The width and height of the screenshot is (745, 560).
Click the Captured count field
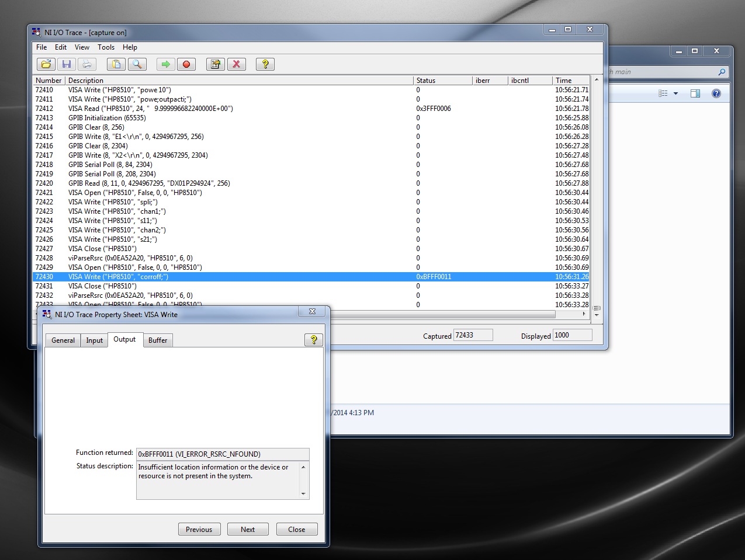click(473, 335)
